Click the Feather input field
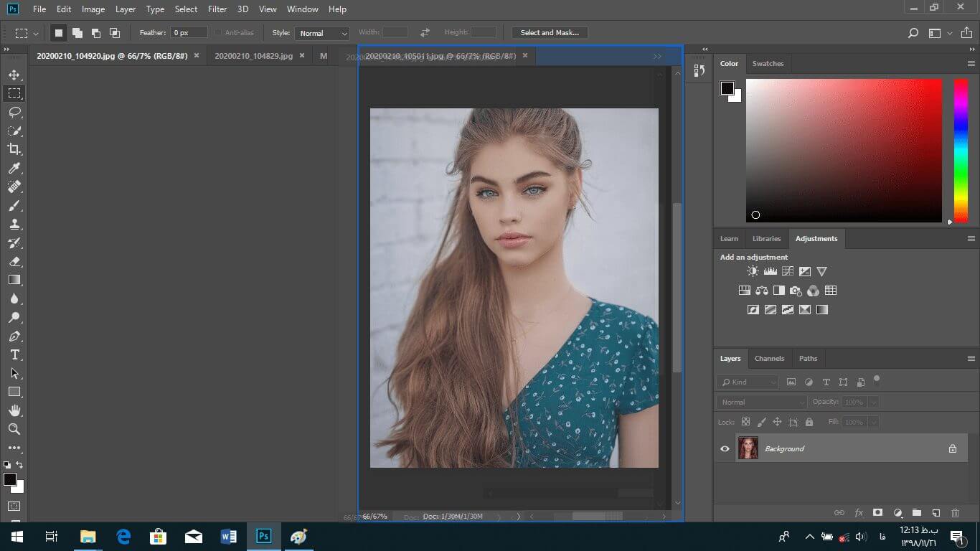Viewport: 980px width, 551px height. (189, 33)
